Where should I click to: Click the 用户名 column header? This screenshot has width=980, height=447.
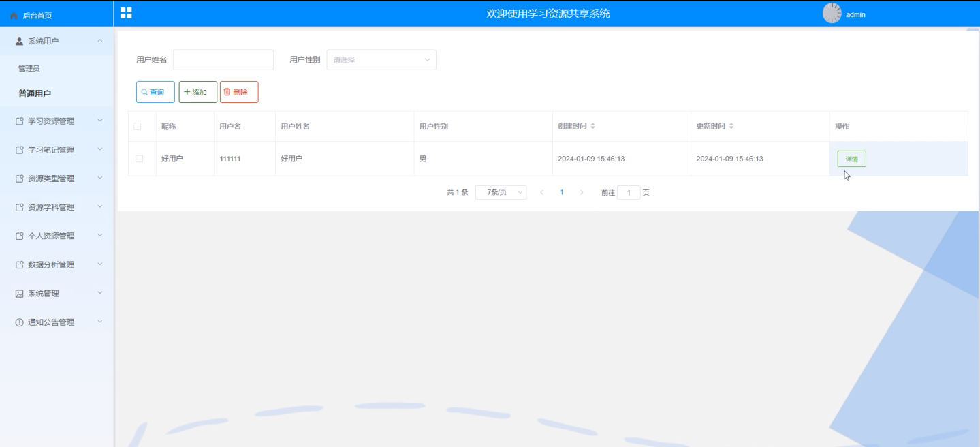pyautogui.click(x=230, y=127)
